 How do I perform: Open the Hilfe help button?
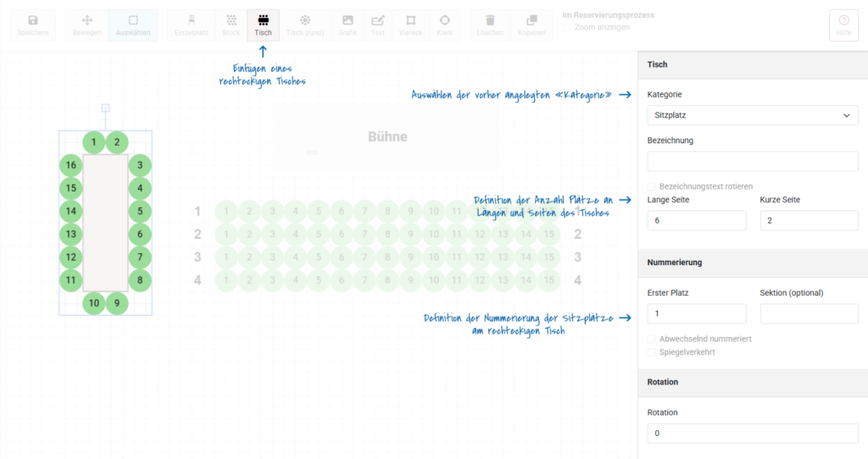click(x=843, y=25)
